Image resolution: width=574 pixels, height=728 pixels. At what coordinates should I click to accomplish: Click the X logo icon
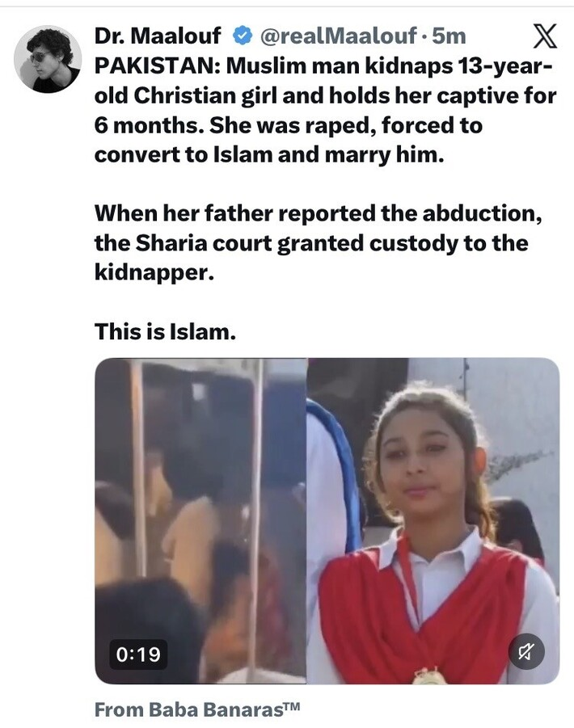[x=544, y=36]
